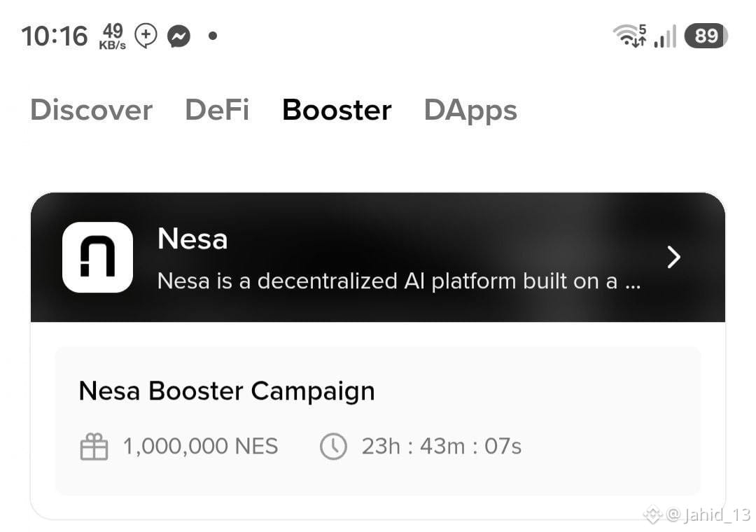The image size is (756, 532).
Task: Tap the notification dot in status bar
Action: [x=213, y=36]
